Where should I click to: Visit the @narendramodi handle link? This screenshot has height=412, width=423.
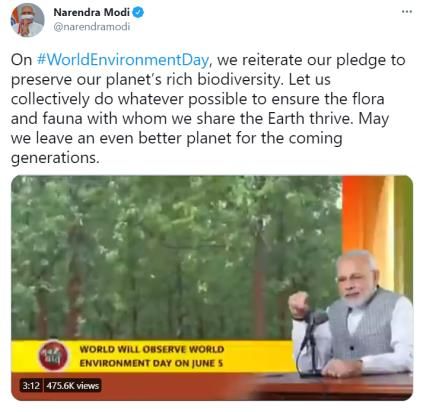click(92, 27)
